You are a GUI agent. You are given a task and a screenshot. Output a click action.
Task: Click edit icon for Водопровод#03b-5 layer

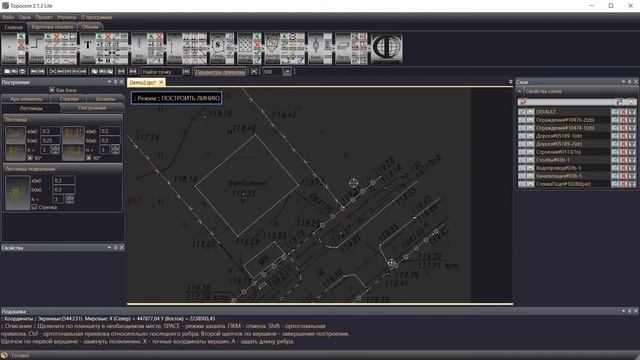pos(615,168)
